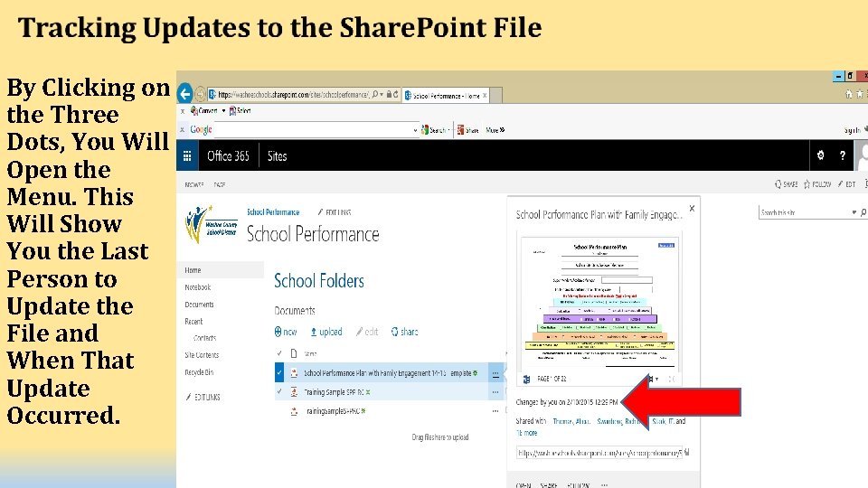This screenshot has height=488, width=868.
Task: Open the Office 365 app launcher grid
Action: (187, 156)
